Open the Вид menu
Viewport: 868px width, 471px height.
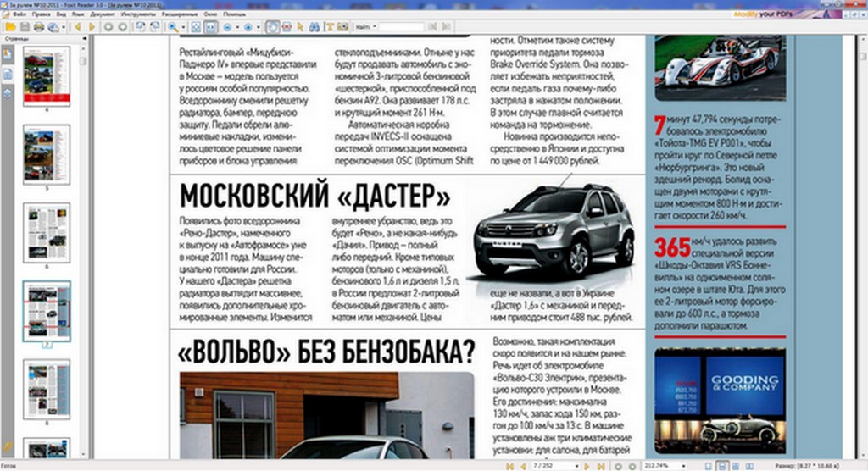click(x=61, y=14)
